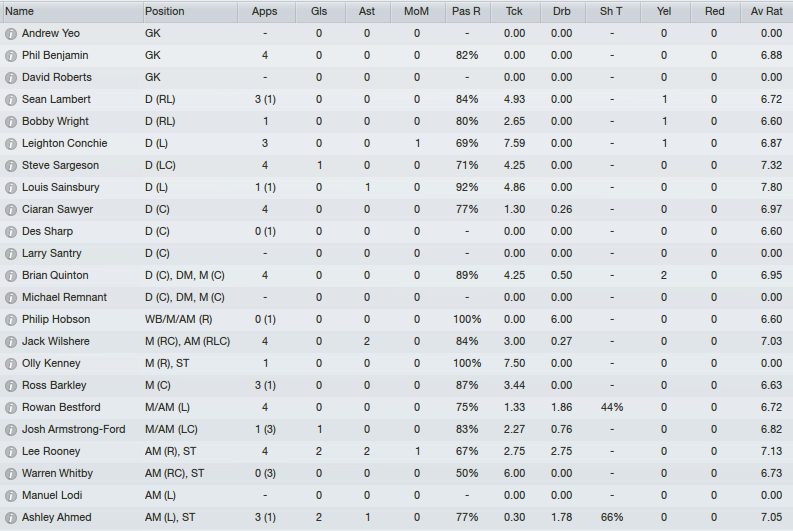793x531 pixels.
Task: Open Josh Armstrong-Ford's player profile
Action: (x=73, y=429)
